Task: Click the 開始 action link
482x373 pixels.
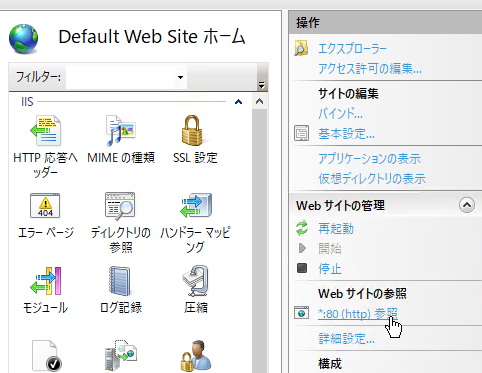Action: click(x=330, y=249)
